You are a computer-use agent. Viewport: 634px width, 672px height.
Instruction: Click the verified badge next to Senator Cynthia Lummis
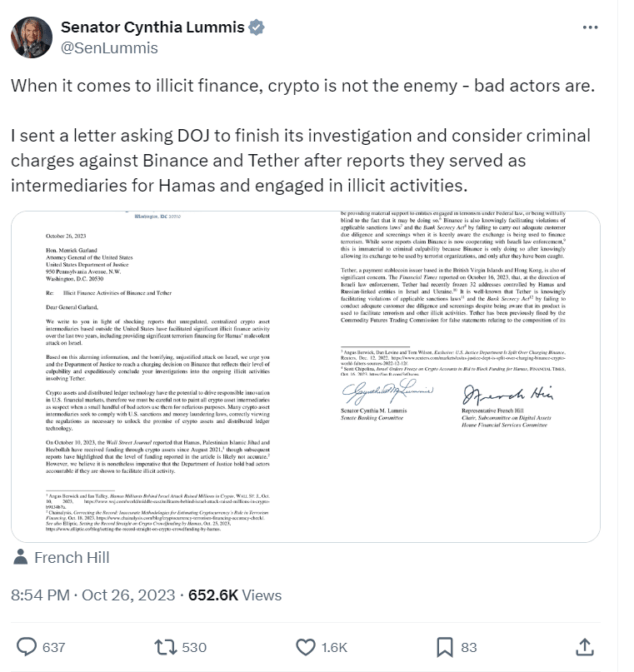(x=256, y=27)
